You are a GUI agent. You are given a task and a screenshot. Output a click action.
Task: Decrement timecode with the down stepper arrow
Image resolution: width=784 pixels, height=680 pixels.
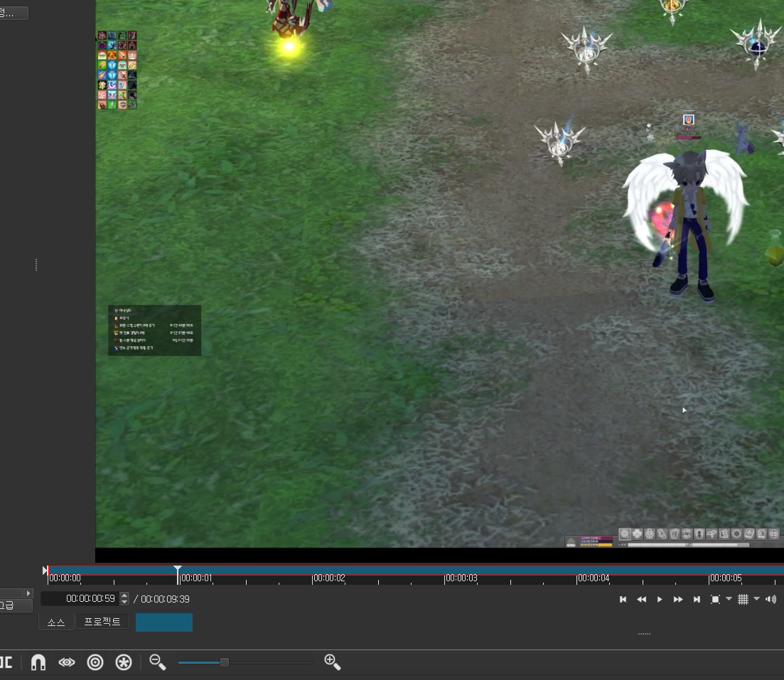pyautogui.click(x=124, y=602)
